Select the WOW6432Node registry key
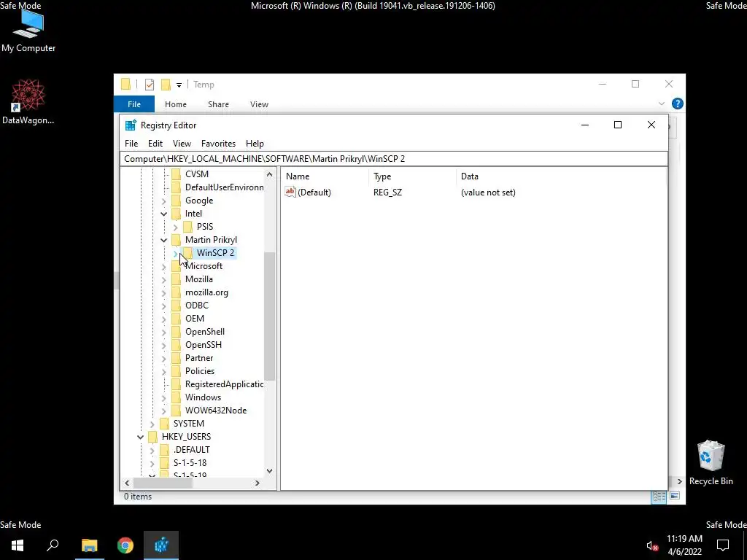 point(216,411)
